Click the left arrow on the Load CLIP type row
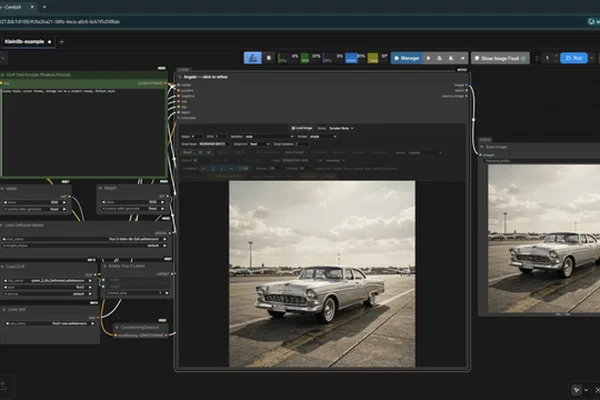The width and height of the screenshot is (600, 400). click(x=5, y=287)
